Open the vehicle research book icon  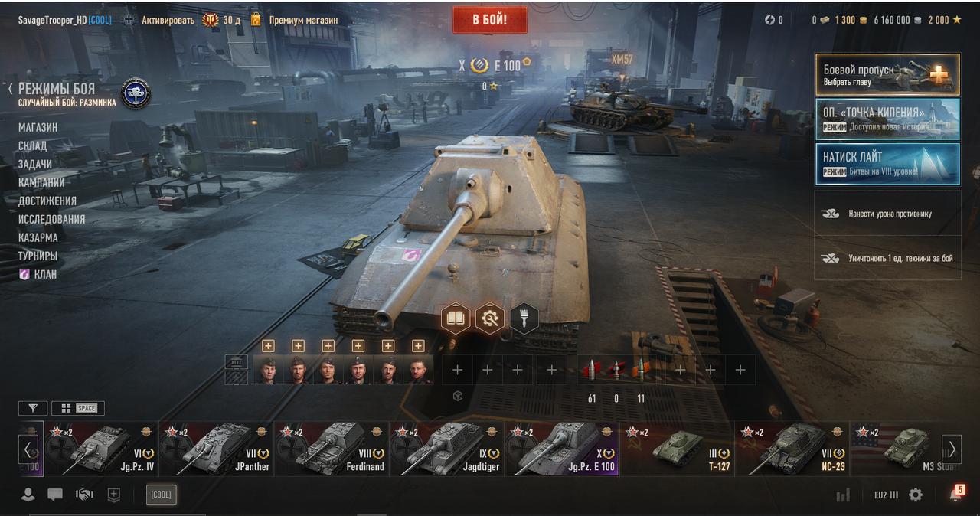(x=456, y=318)
